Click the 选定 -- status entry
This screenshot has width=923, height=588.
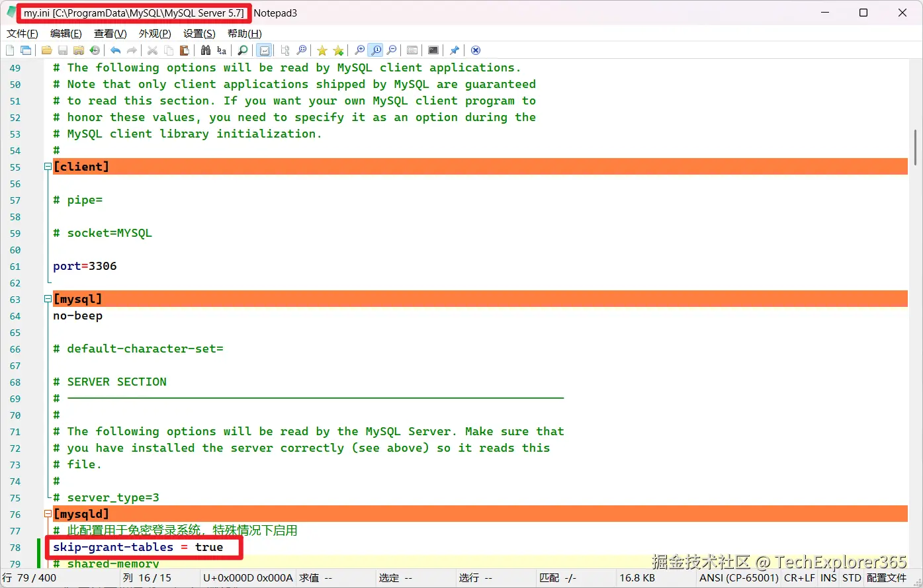pos(396,578)
